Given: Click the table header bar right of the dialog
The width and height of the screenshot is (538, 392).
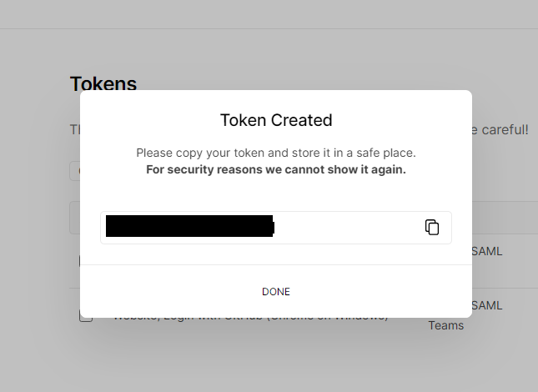Looking at the screenshot, I should [x=505, y=218].
